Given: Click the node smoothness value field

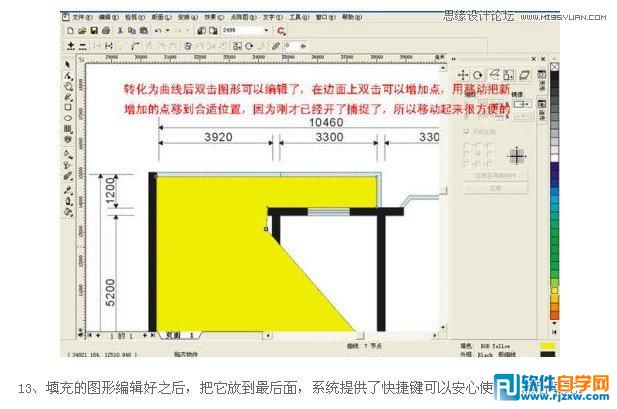Looking at the screenshot, I should [291, 46].
